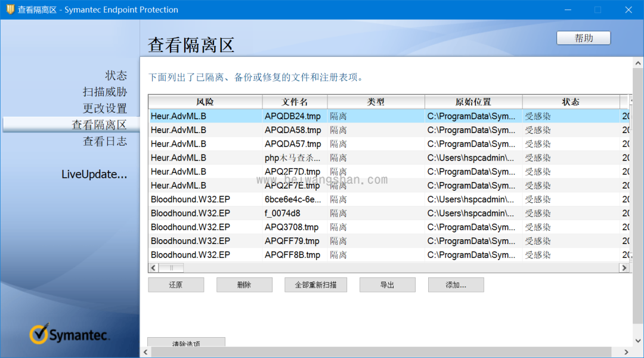
Task: Click the page's bottom right scroll arrow
Action: click(626, 352)
